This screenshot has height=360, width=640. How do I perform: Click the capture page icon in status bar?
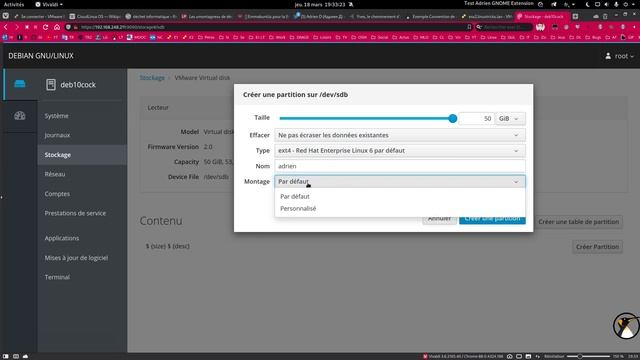(x=509, y=356)
